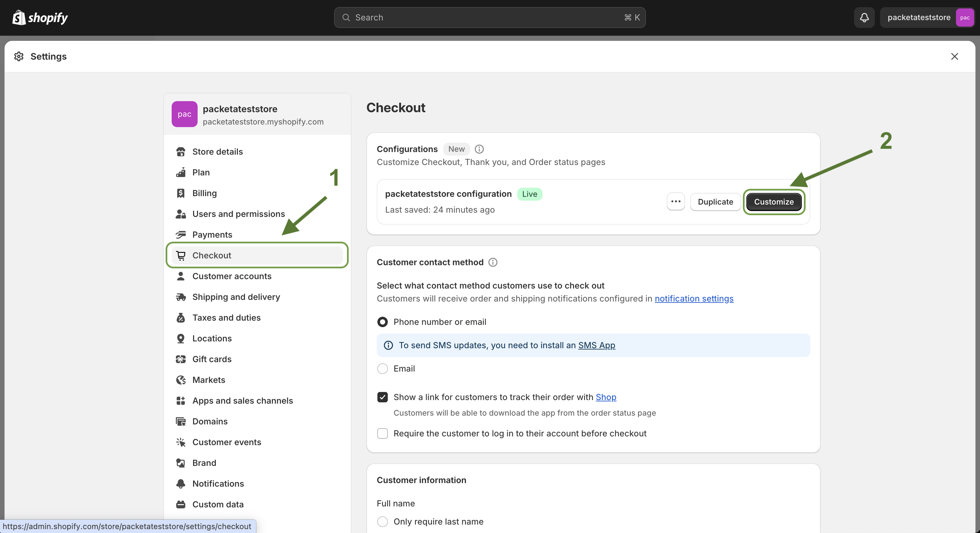Uncheck the Shop order tracking link checkbox

tap(382, 397)
